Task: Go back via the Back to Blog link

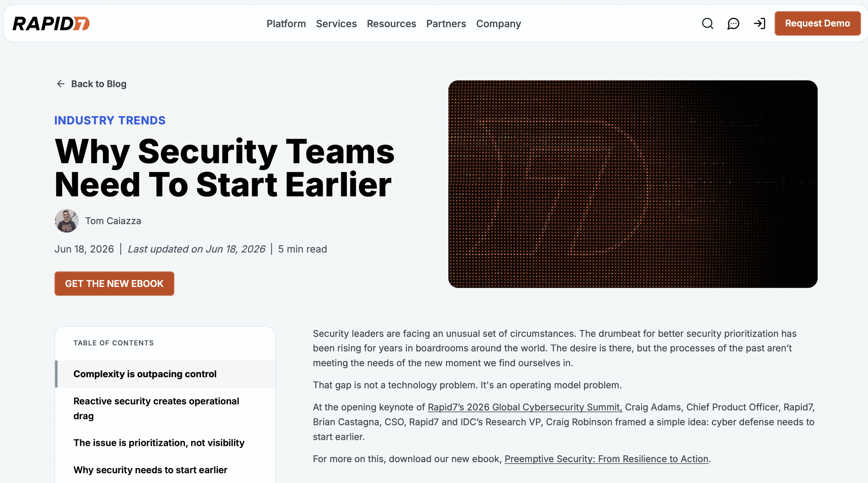Action: [99, 84]
